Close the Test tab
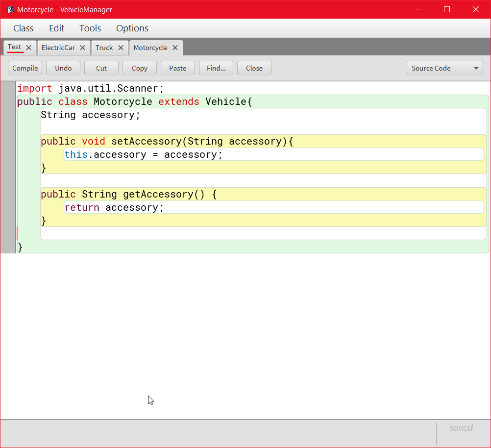This screenshot has width=491, height=448. tap(28, 48)
